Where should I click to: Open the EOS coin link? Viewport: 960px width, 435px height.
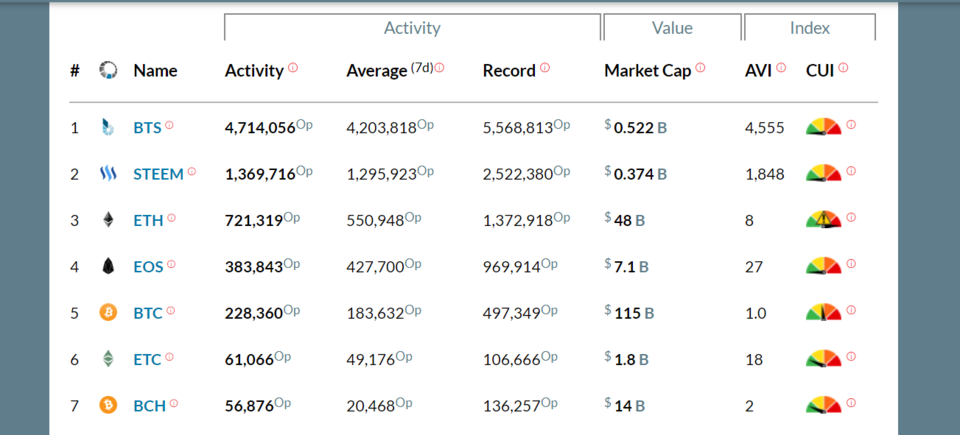coord(149,267)
